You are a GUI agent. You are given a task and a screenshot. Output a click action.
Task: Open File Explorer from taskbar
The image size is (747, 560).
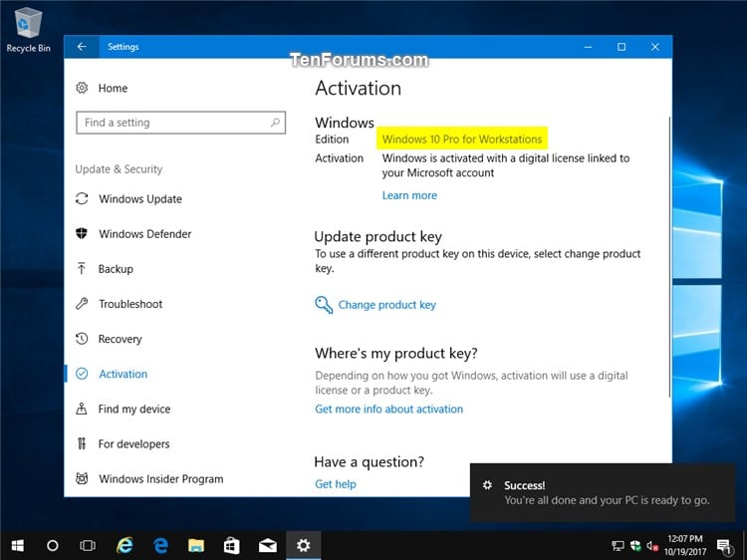[x=196, y=545]
